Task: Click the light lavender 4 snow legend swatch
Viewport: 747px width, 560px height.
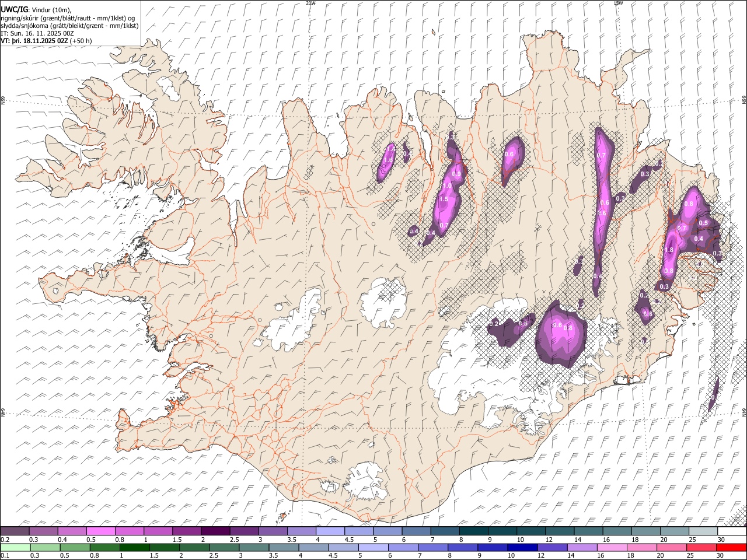Action: click(330, 531)
